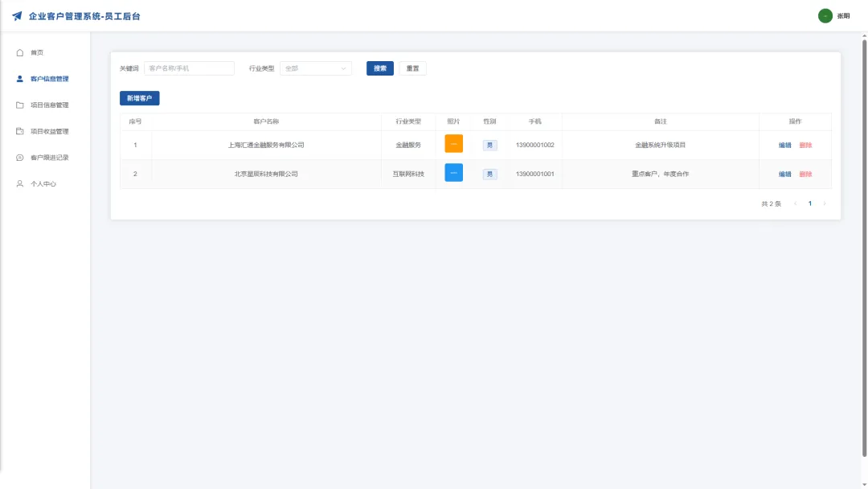Go to the previous page arrow

(x=796, y=203)
